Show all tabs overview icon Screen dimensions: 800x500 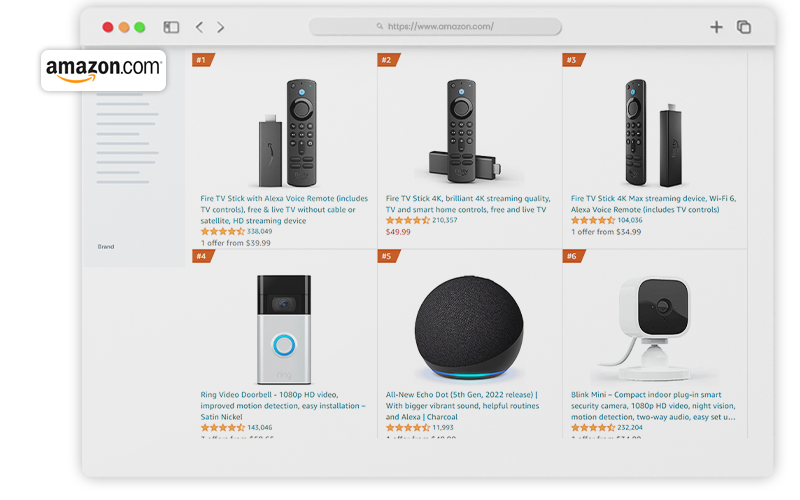743,27
